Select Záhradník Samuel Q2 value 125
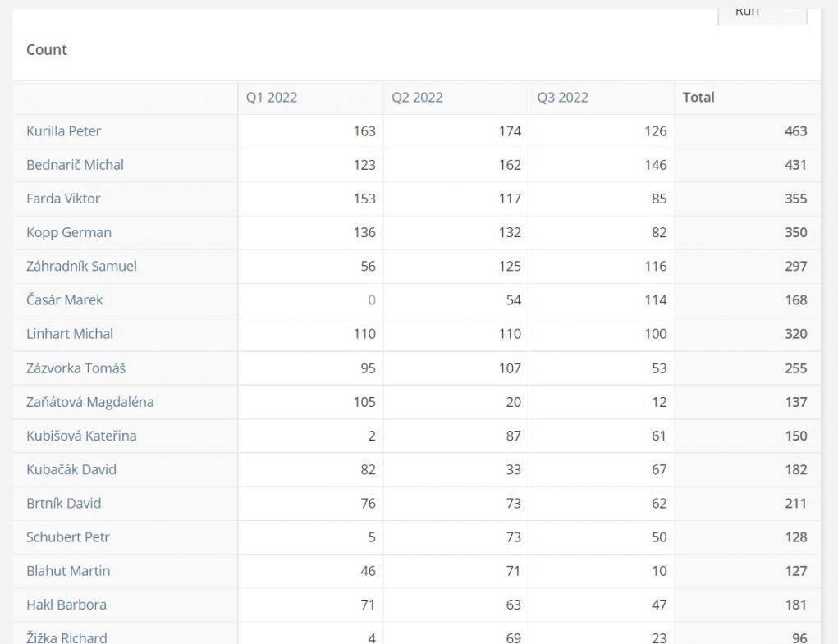838x644 pixels. pyautogui.click(x=510, y=267)
